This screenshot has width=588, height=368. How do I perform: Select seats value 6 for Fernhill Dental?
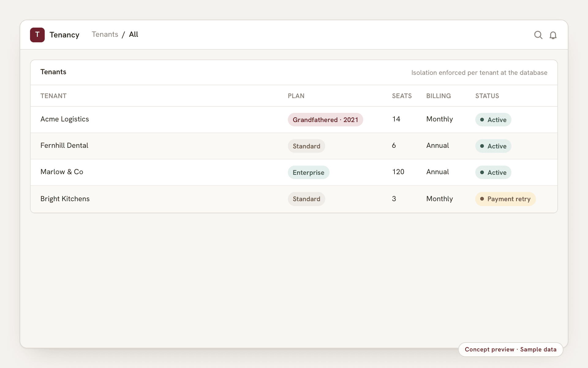pyautogui.click(x=394, y=145)
